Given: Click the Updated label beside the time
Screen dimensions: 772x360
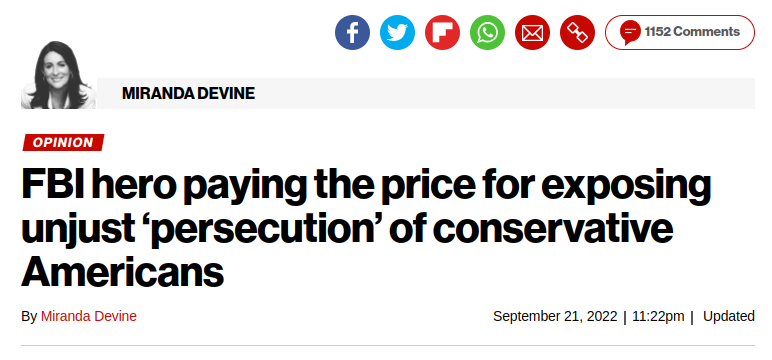Looking at the screenshot, I should [x=729, y=316].
